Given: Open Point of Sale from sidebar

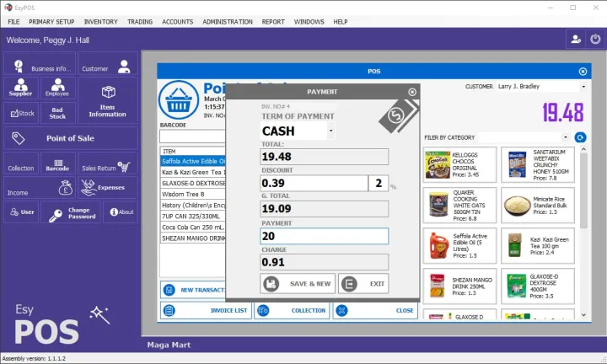Looking at the screenshot, I should [71, 138].
